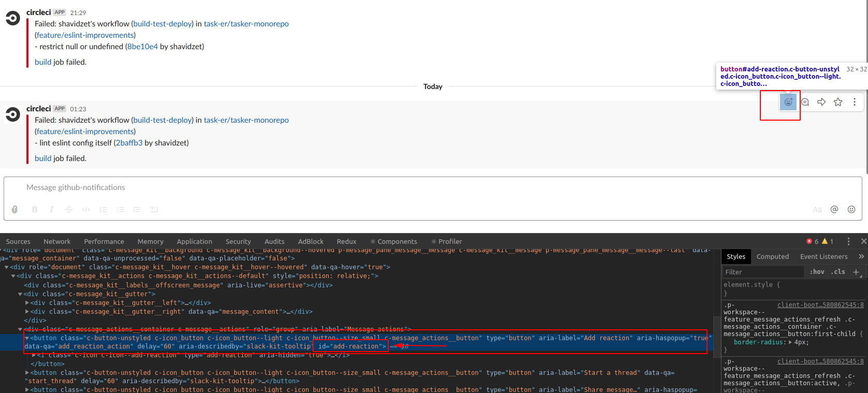868x393 pixels.
Task: Toggle the .cls class editor
Action: 838,272
